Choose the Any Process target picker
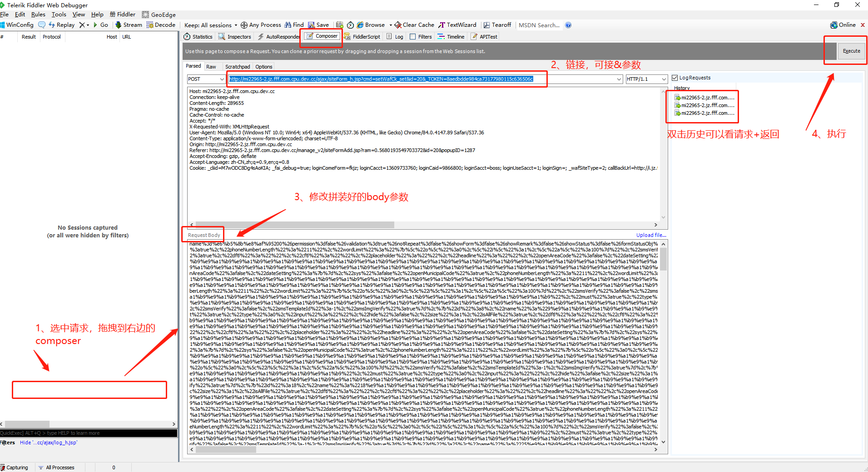Screen dimensions: 868x472 (x=261, y=25)
